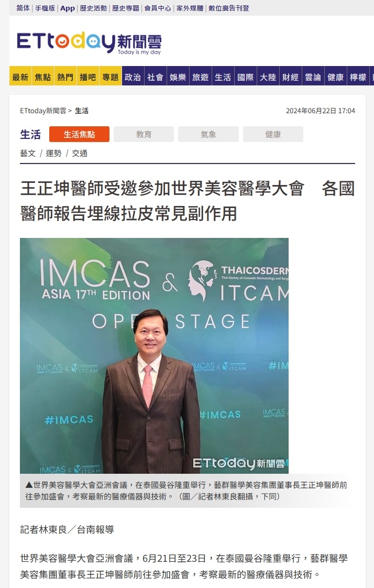The width and height of the screenshot is (374, 588).
Task: Click the 教育 subcategory button
Action: pyautogui.click(x=144, y=134)
